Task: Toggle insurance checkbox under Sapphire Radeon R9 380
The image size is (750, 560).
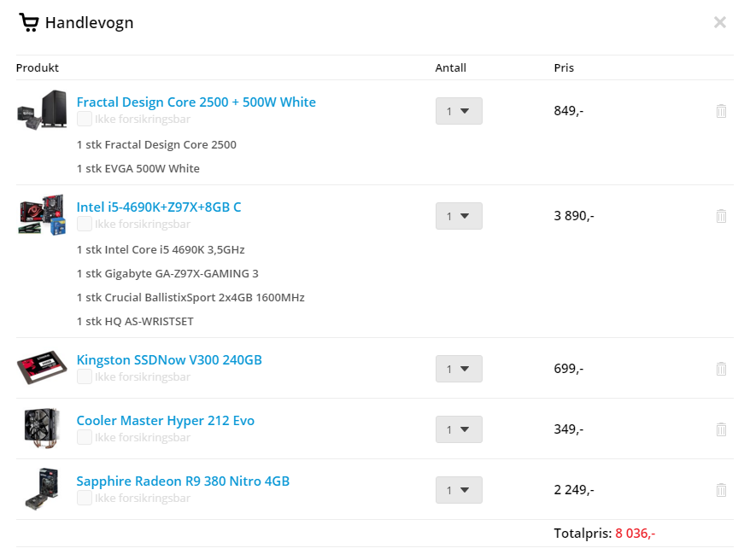Action: pyautogui.click(x=85, y=498)
